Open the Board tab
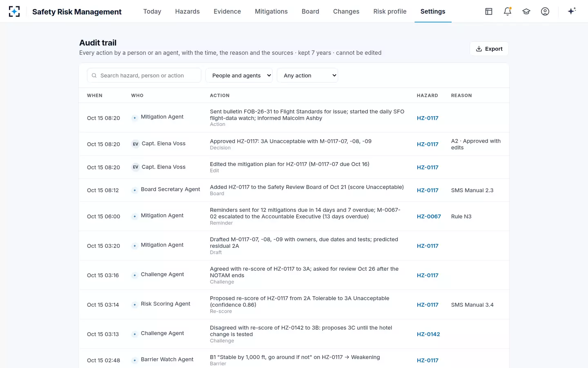 pyautogui.click(x=310, y=11)
